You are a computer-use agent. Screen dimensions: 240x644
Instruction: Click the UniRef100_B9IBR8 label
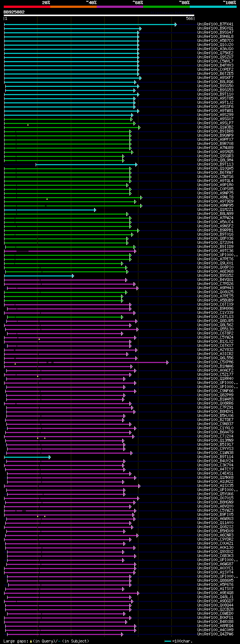[215, 131]
